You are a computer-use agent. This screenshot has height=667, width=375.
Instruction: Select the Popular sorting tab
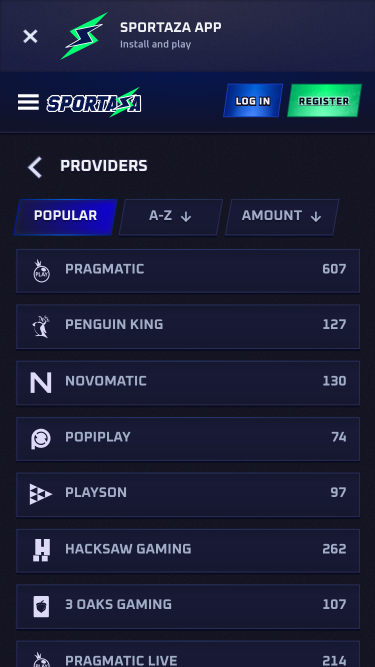point(65,217)
